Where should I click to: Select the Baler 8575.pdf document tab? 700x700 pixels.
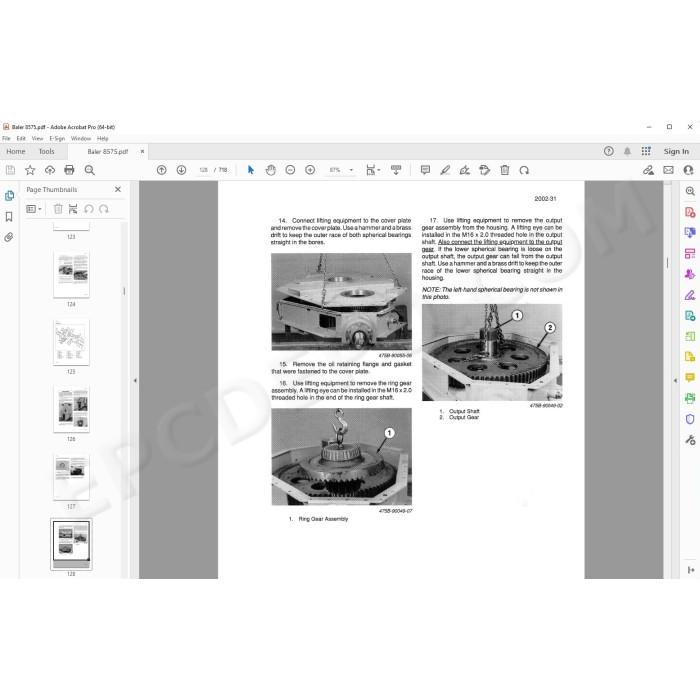(x=108, y=152)
